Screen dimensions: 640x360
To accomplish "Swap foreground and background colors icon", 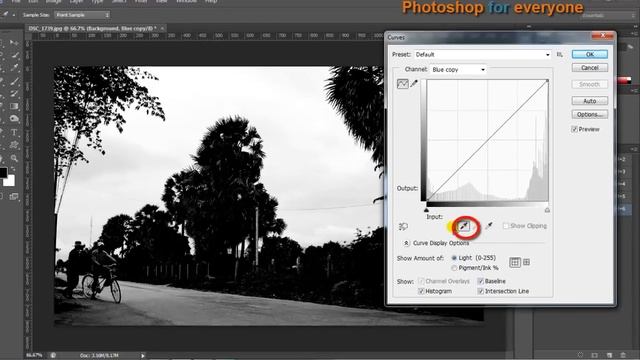I will [13, 169].
